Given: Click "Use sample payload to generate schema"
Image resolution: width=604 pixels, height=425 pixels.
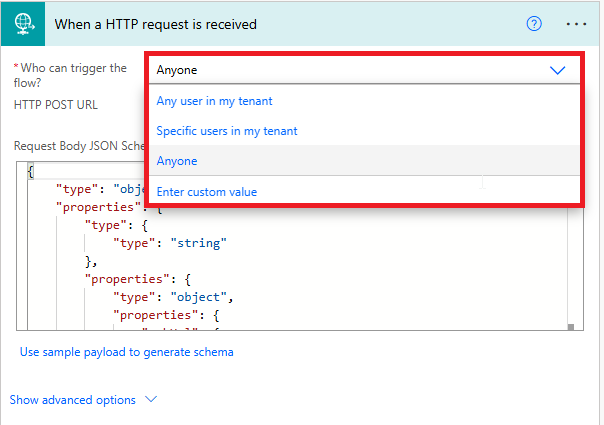Looking at the screenshot, I should 126,352.
